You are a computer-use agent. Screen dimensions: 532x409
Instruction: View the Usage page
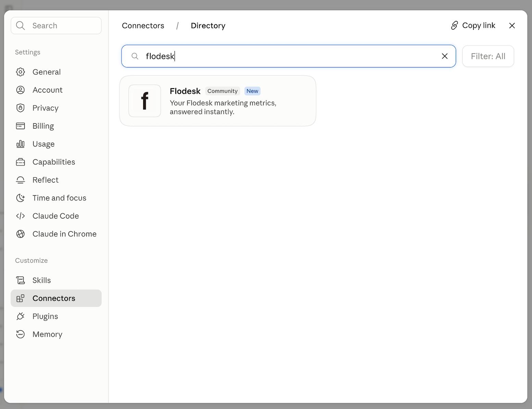[56, 144]
